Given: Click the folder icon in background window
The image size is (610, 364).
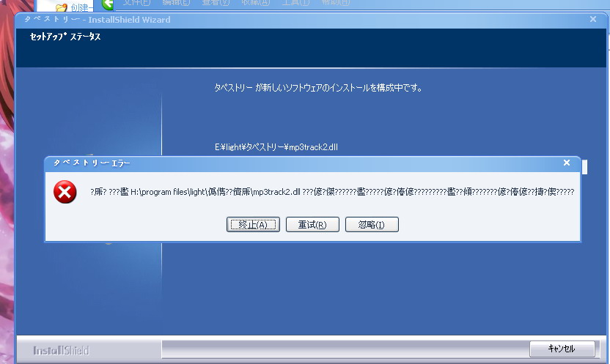Looking at the screenshot, I should [61, 7].
